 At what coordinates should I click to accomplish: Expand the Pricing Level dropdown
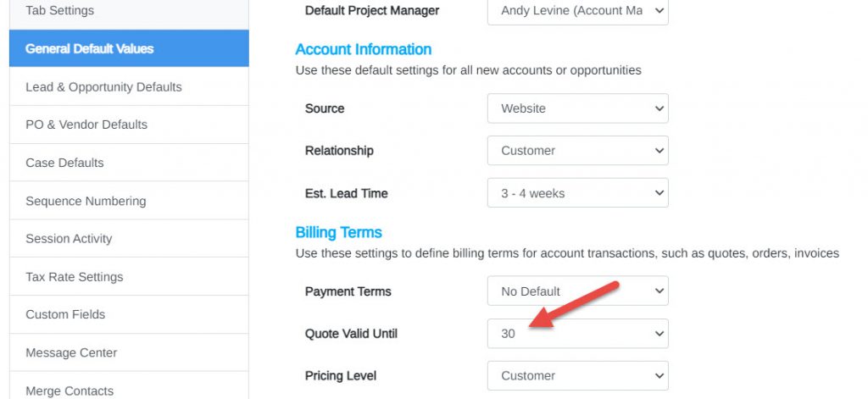tap(577, 376)
